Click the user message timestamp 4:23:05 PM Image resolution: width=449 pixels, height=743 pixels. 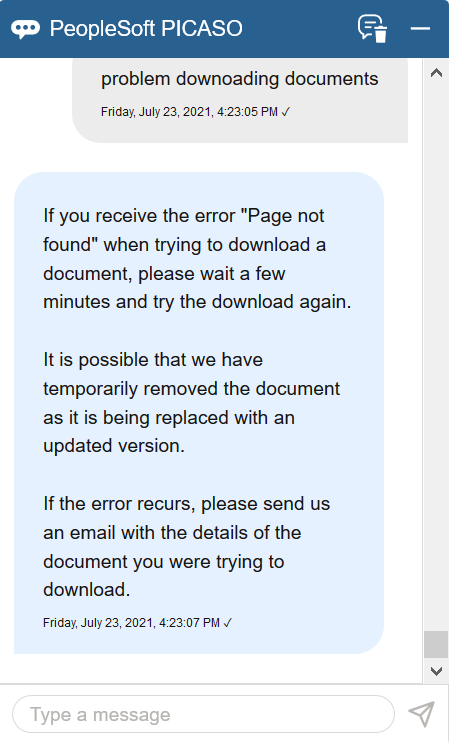(x=189, y=112)
